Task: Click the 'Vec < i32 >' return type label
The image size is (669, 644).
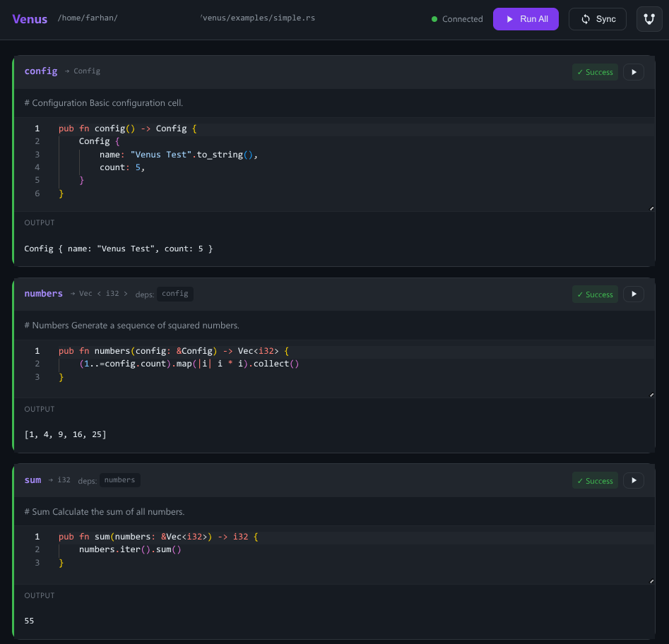Action: pyautogui.click(x=103, y=294)
